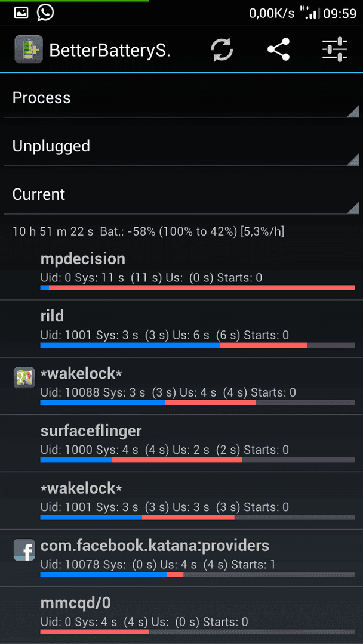Open the Current reference dropdown
The image size is (363, 644).
point(181,194)
